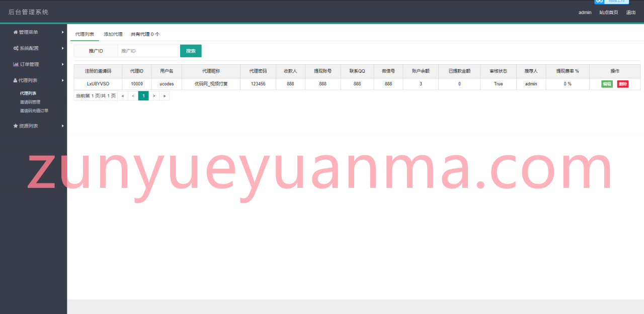Viewport: 644px width, 314px height.
Task: Collapse the 代理列表 sidebar section arrow
Action: click(63, 80)
